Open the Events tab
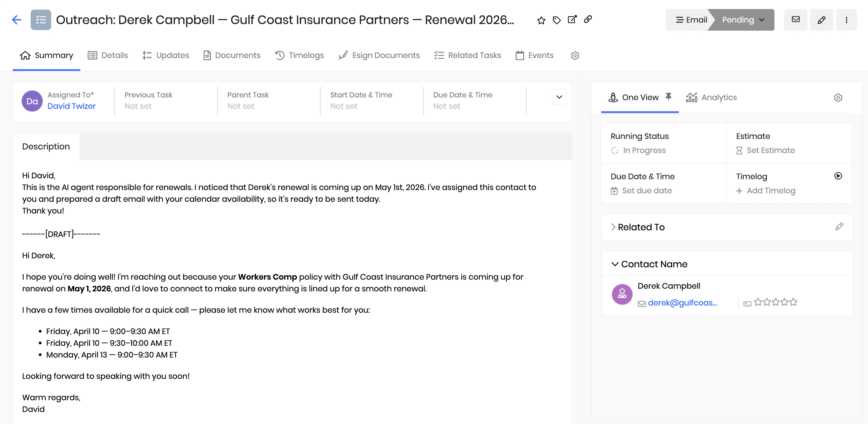Image resolution: width=868 pixels, height=424 pixels. click(x=534, y=55)
